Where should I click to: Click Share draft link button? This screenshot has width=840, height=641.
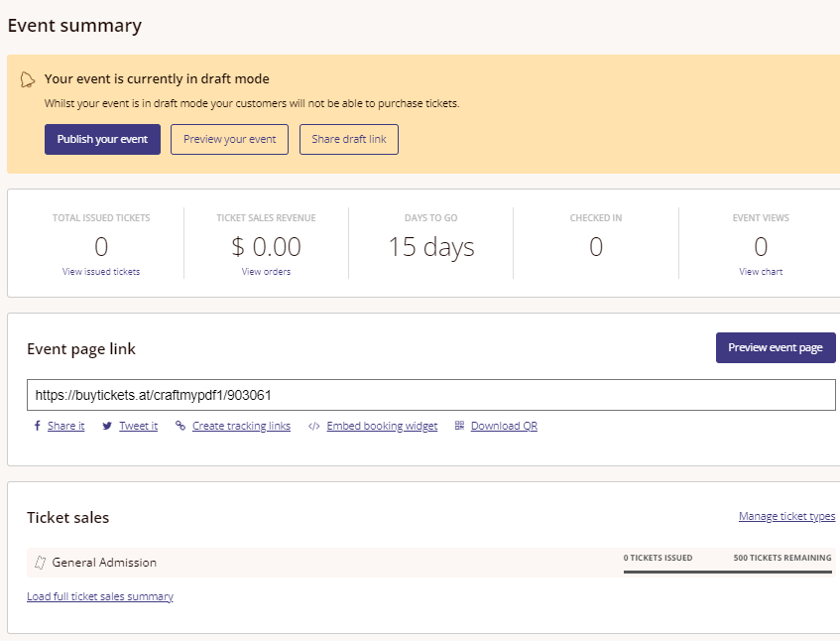pos(349,139)
